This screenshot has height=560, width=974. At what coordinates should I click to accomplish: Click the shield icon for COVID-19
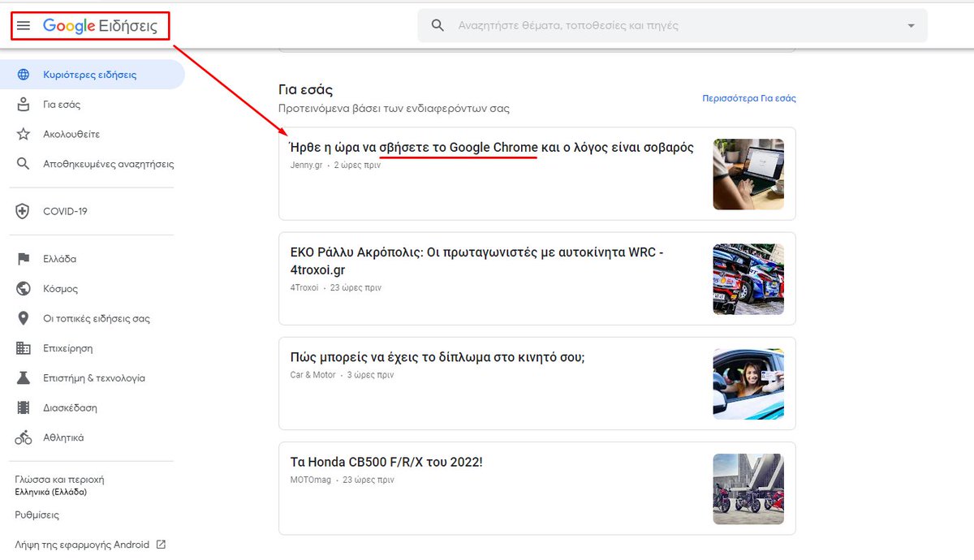[x=24, y=212]
